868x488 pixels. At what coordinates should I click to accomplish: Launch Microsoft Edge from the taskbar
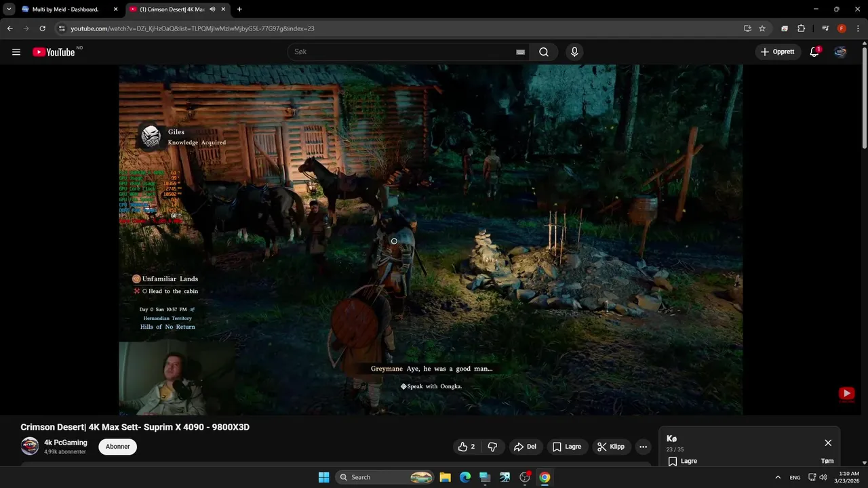465,477
